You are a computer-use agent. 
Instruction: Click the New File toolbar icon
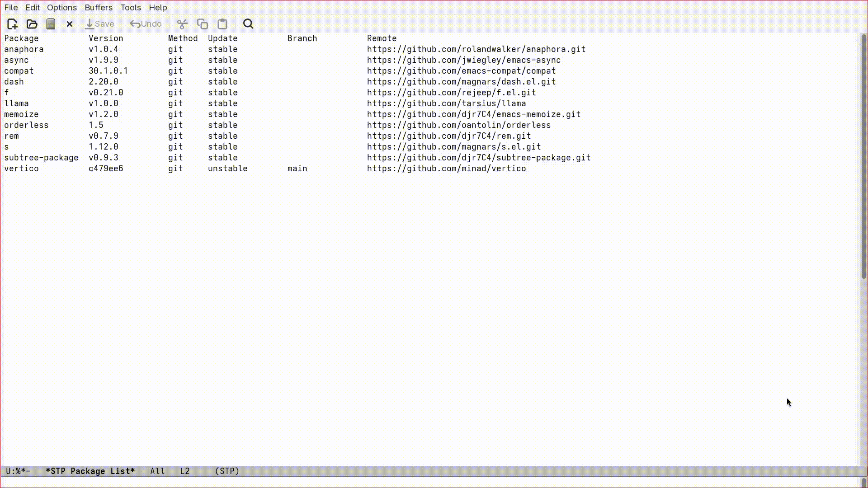pos(12,24)
